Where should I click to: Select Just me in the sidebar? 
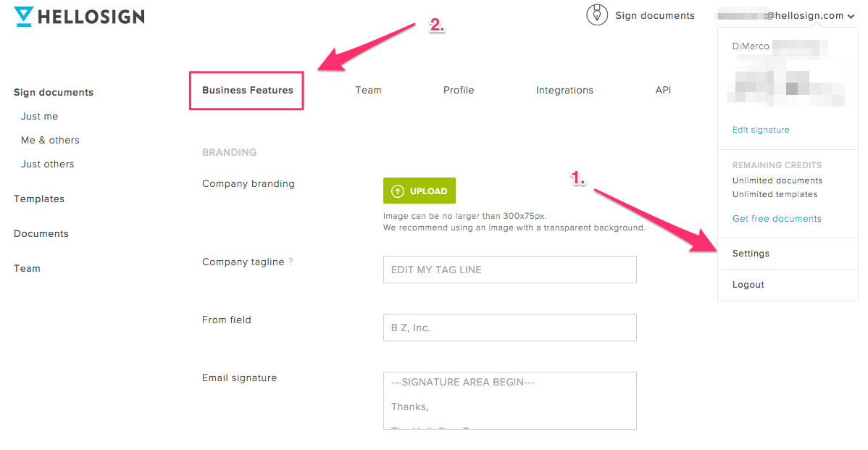click(39, 116)
